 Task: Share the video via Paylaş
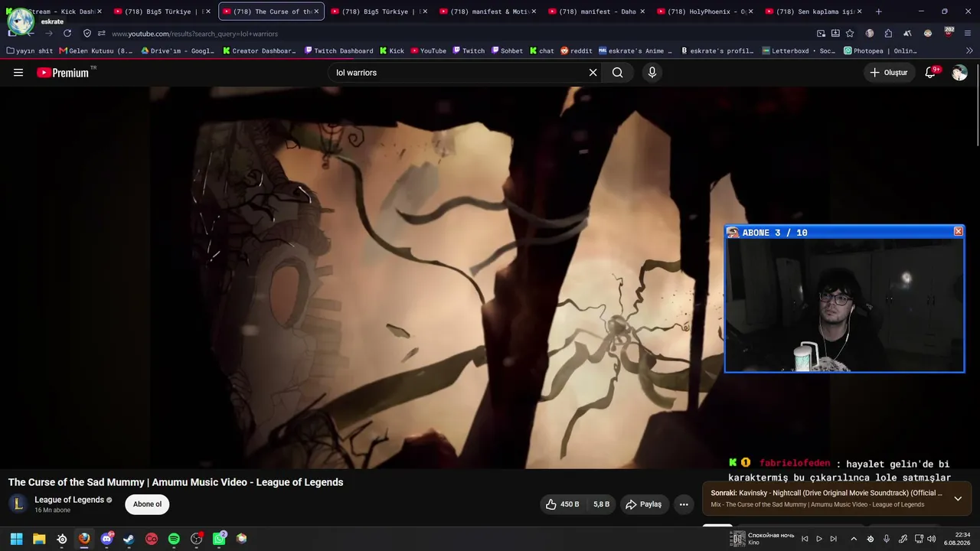click(643, 504)
